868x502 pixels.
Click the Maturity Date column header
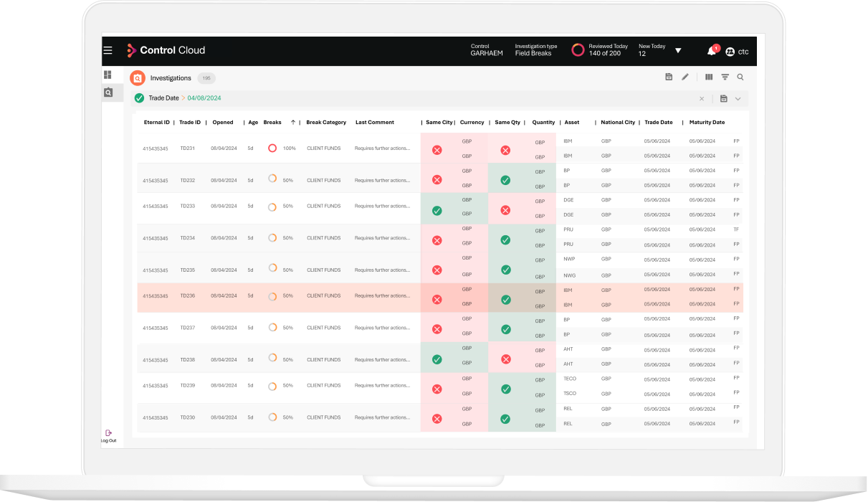[707, 123]
